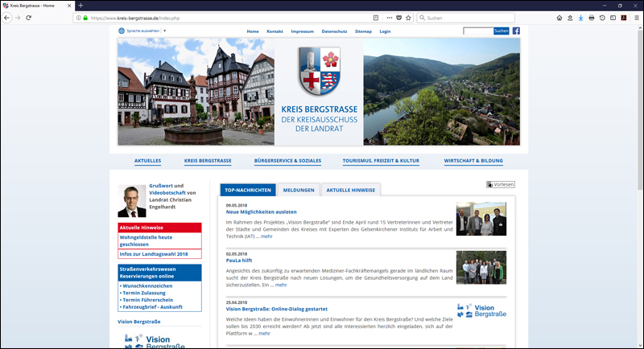
Task: Open the browser home page icon
Action: pyautogui.click(x=559, y=18)
